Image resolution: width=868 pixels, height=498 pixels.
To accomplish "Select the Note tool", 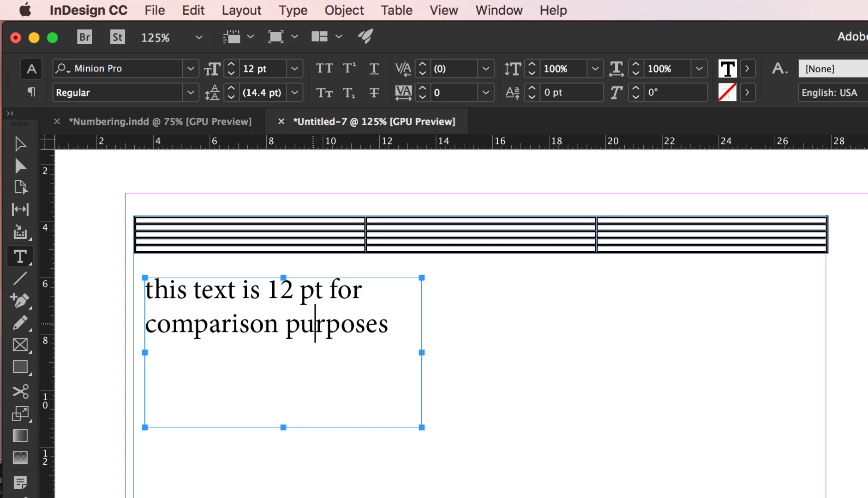I will click(x=20, y=482).
